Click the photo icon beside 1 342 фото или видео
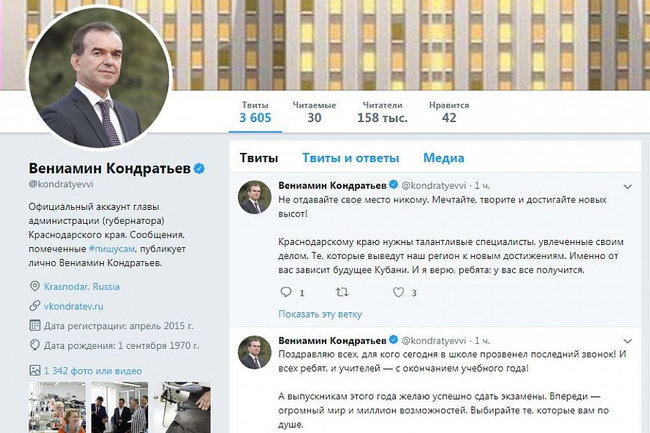 click(x=35, y=370)
